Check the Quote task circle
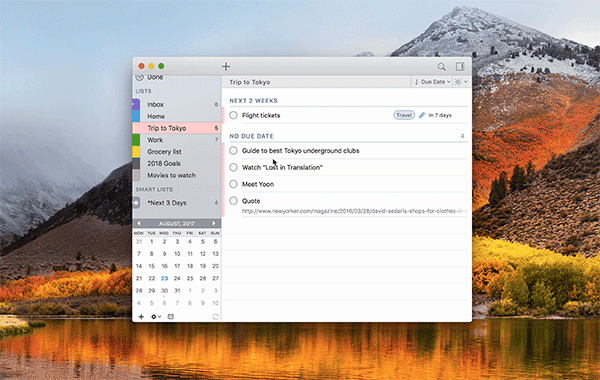 [233, 201]
